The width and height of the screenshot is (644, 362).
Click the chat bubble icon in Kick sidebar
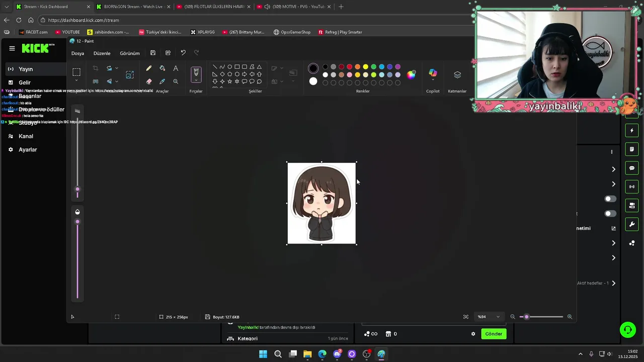(x=632, y=168)
